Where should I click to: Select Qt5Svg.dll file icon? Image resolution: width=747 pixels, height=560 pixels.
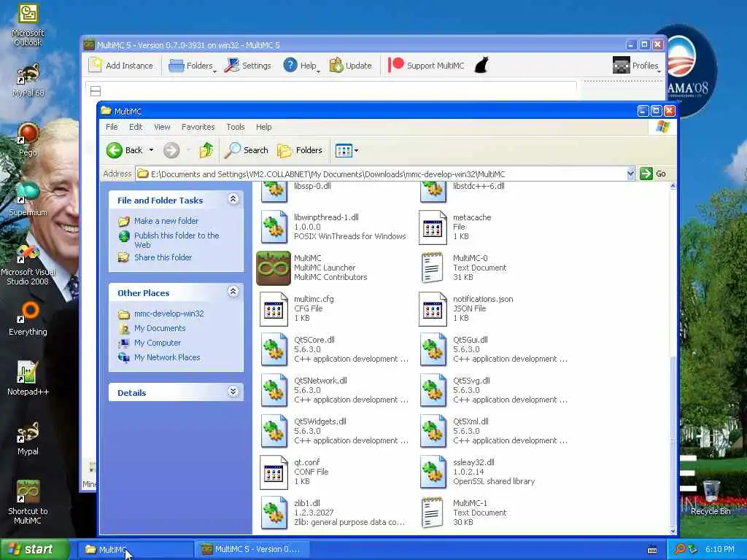click(x=433, y=391)
